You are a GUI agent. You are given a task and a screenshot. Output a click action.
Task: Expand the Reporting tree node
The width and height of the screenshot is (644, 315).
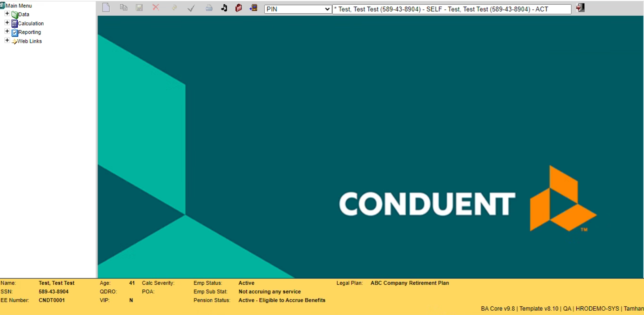click(x=7, y=31)
